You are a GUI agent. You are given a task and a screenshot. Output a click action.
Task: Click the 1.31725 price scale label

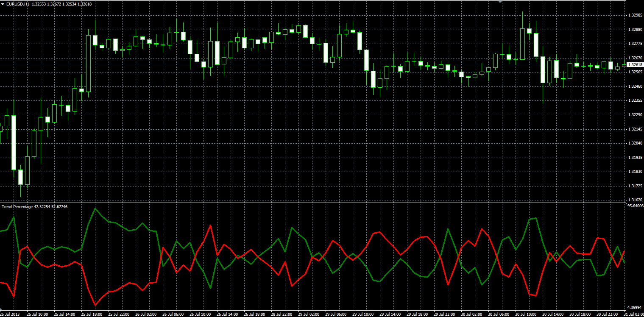(634, 186)
